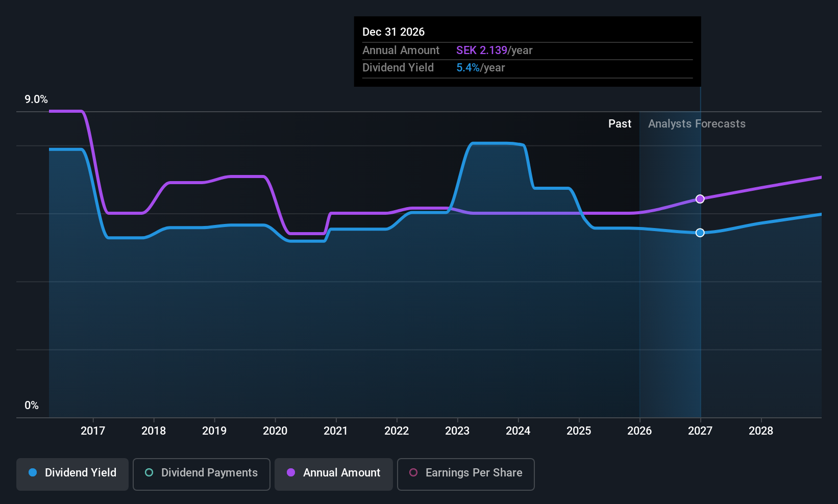Click the 2017 x-axis label
The image size is (838, 504).
[93, 431]
